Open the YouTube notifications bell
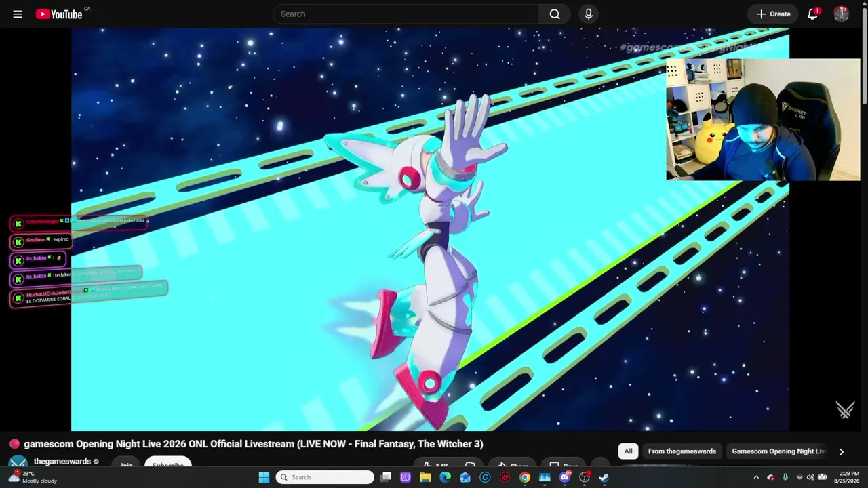Image resolution: width=868 pixels, height=488 pixels. click(812, 14)
